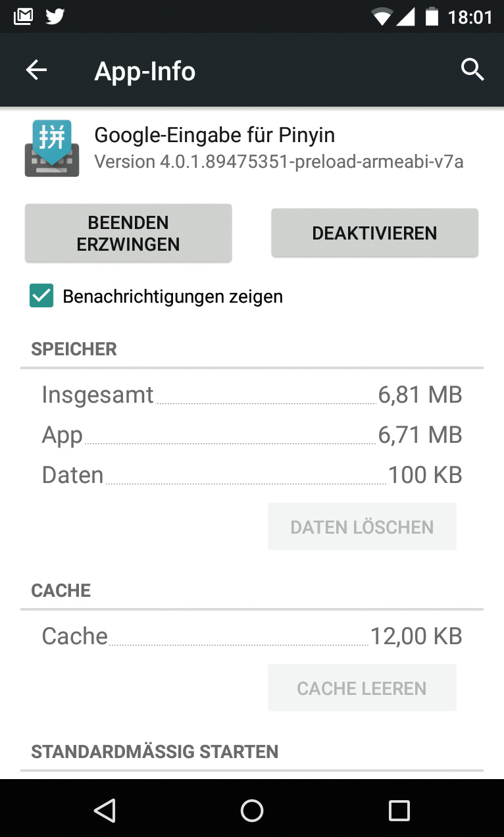The height and width of the screenshot is (837, 504).
Task: Tap the Deaktivieren button
Action: tap(374, 233)
